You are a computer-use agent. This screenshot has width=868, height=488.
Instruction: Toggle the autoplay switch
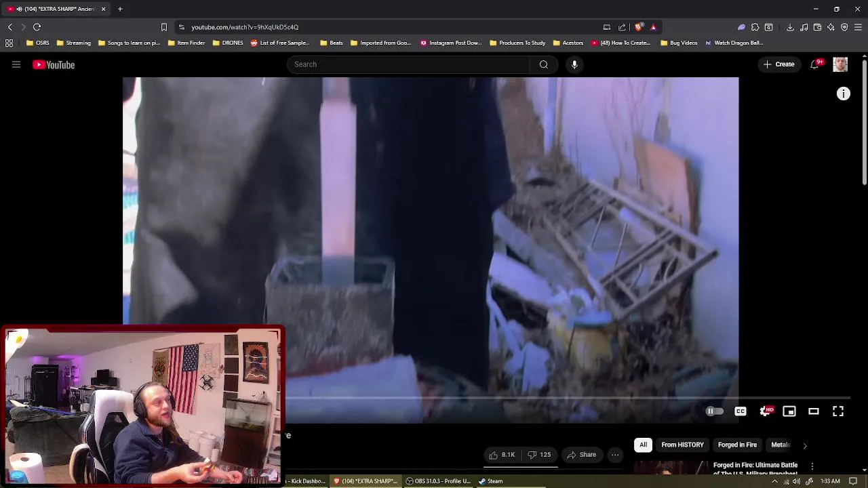click(x=714, y=411)
